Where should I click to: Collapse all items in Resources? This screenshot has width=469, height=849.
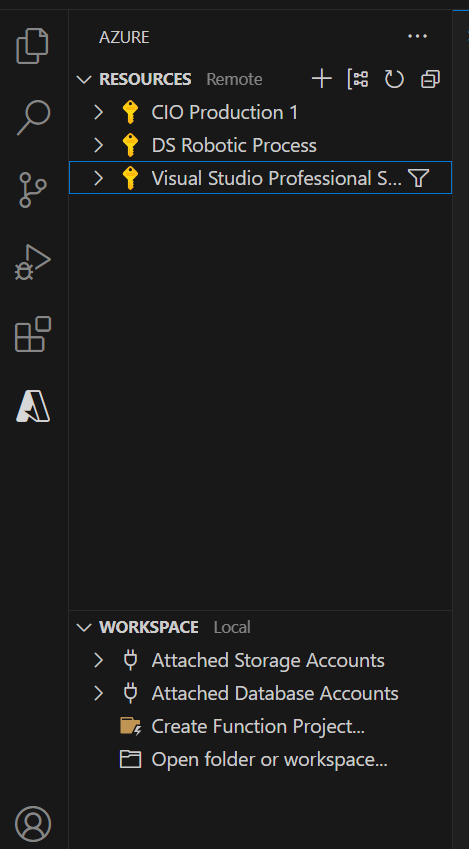coord(431,79)
